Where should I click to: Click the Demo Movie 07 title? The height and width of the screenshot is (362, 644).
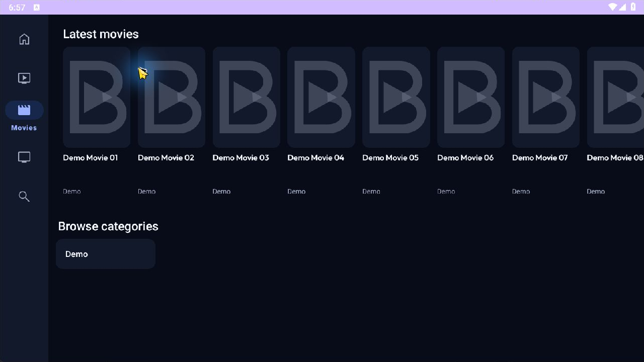540,158
